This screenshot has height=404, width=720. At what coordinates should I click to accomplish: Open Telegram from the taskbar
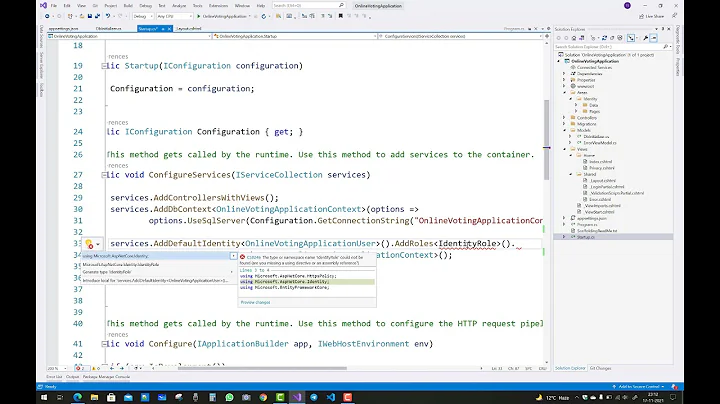[x=314, y=397]
